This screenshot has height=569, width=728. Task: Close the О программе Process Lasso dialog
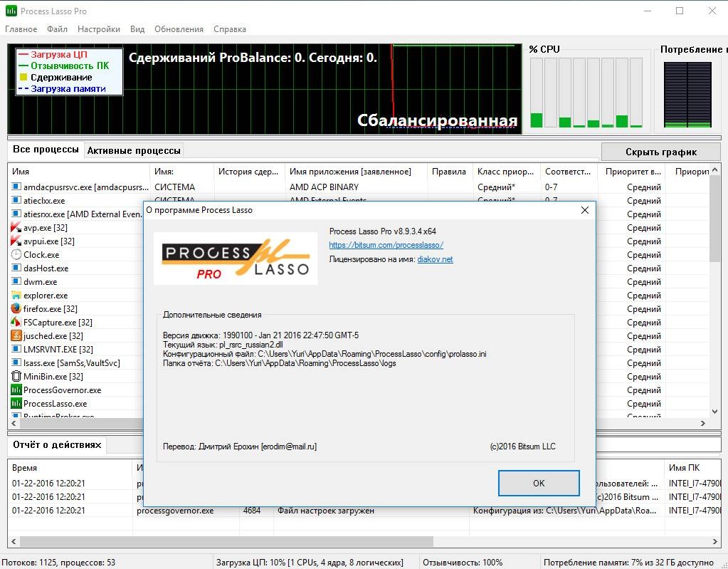pos(584,210)
